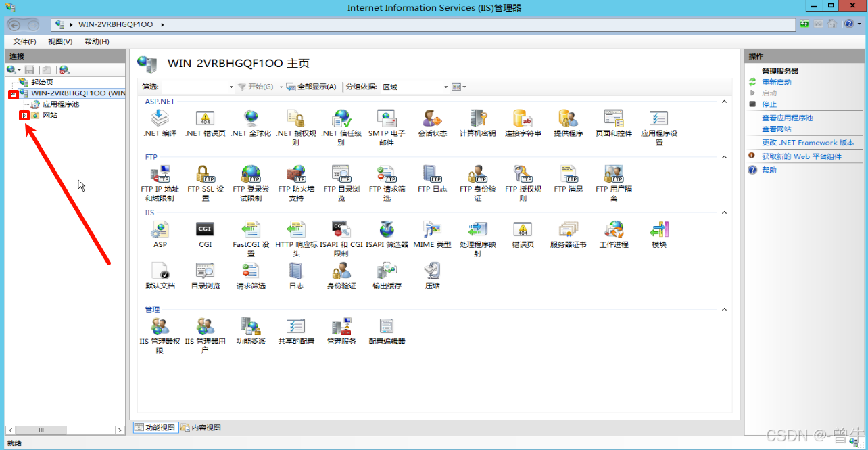Open the FTP SSL 设置 feature
Screen dimensions: 868x450
[206, 183]
